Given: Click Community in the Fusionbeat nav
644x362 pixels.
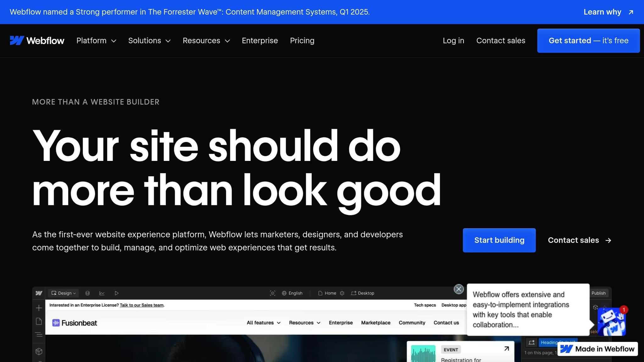Looking at the screenshot, I should pyautogui.click(x=412, y=323).
